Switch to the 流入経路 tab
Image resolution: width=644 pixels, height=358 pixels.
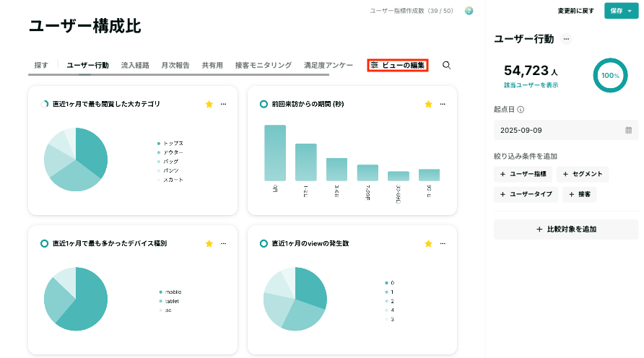coord(135,65)
